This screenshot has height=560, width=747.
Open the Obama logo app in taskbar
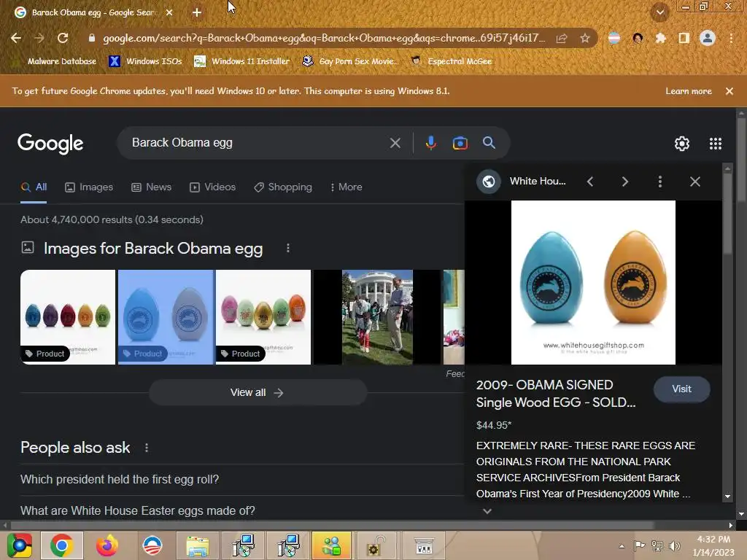pos(152,545)
